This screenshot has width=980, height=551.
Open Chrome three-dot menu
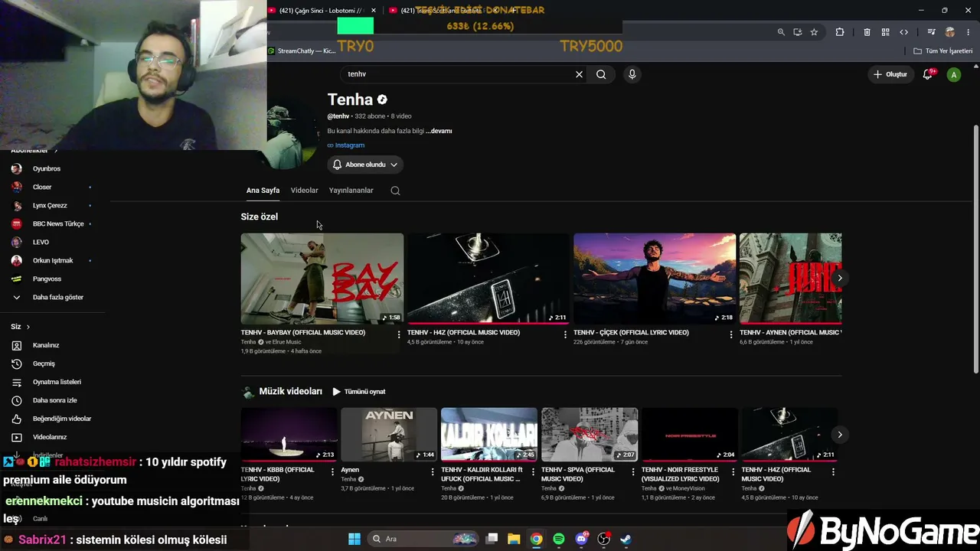tap(968, 32)
